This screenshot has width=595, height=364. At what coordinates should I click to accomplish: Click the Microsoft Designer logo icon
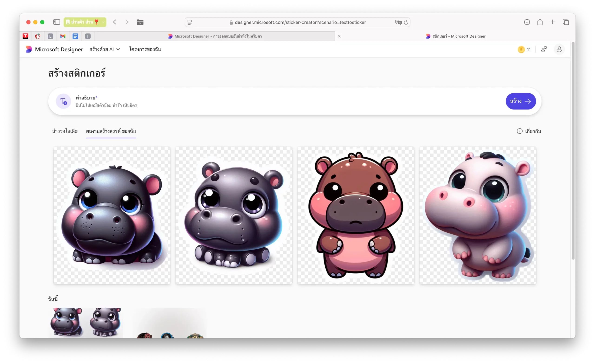(x=29, y=49)
